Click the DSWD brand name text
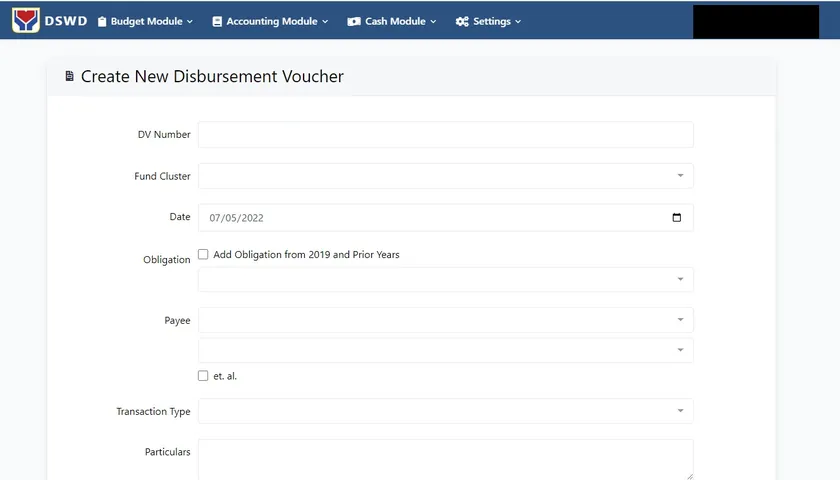The width and height of the screenshot is (840, 480). pyautogui.click(x=66, y=21)
